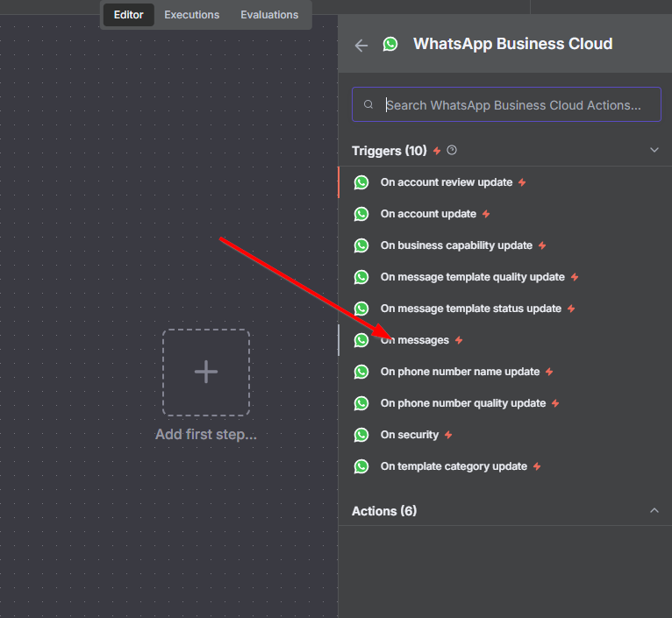Select On phone number name update trigger

505,372
